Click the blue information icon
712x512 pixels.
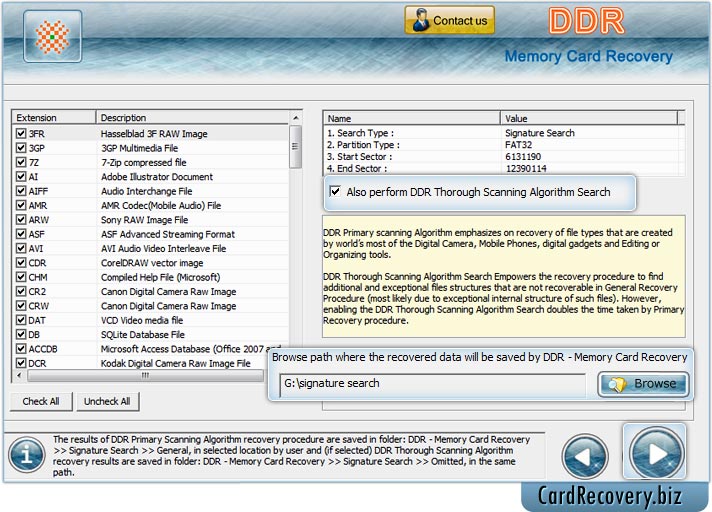27,455
